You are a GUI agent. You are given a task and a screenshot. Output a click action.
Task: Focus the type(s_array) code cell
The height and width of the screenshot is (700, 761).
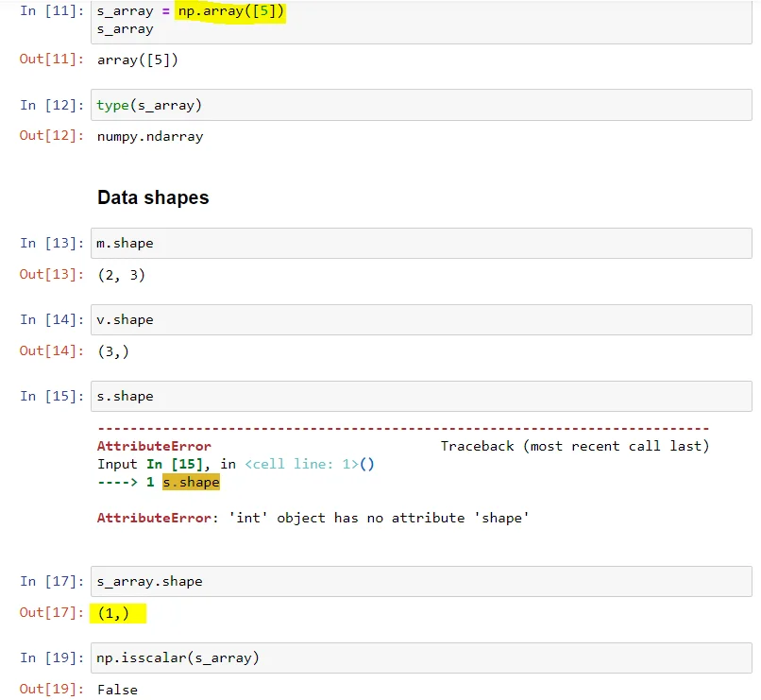pyautogui.click(x=421, y=105)
